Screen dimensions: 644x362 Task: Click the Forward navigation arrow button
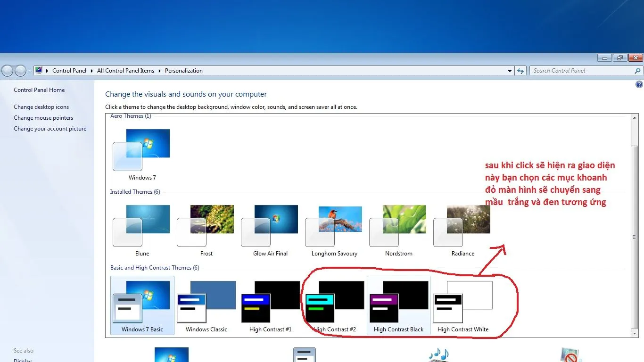pos(20,71)
